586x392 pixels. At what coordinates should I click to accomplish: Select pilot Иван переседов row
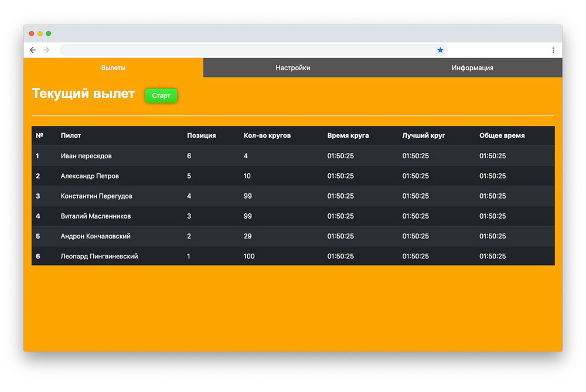tap(86, 156)
